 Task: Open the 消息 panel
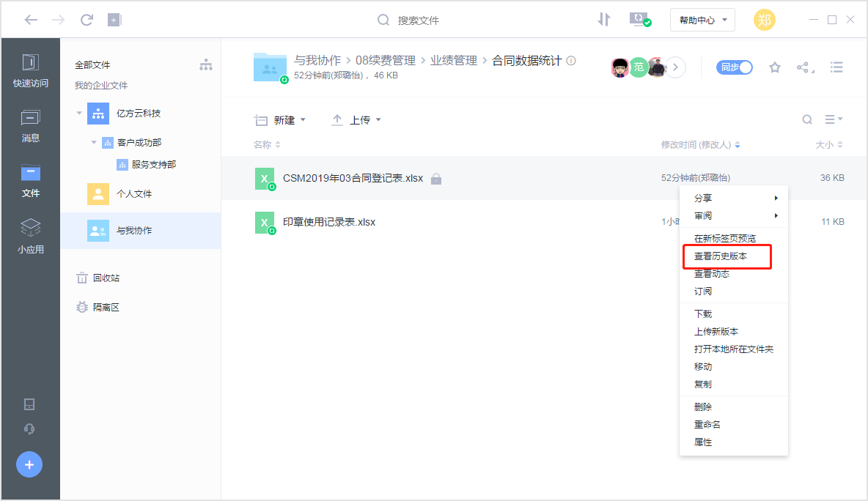pyautogui.click(x=30, y=125)
